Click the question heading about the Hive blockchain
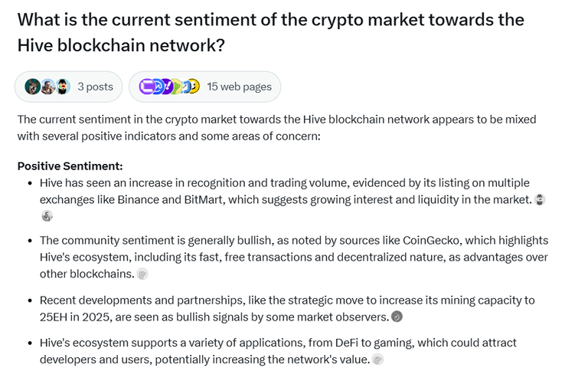 click(271, 33)
